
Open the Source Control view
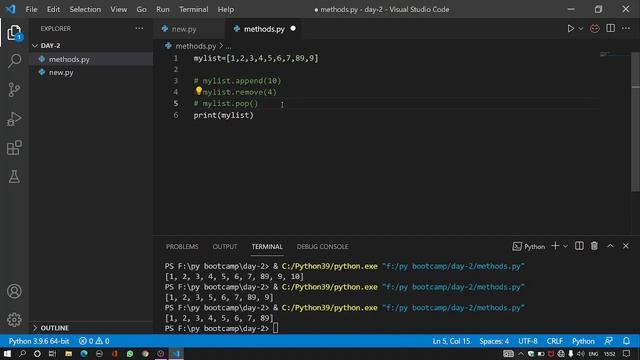(14, 89)
